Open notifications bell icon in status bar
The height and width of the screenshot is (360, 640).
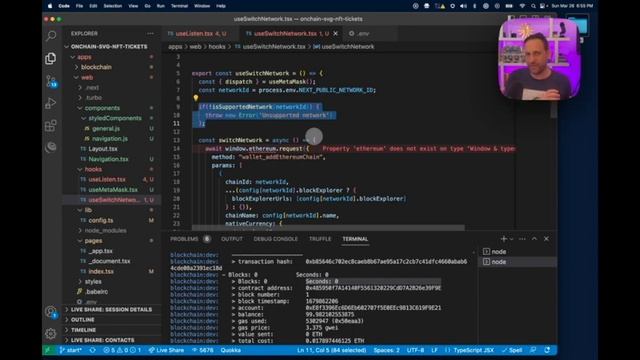pos(547,350)
